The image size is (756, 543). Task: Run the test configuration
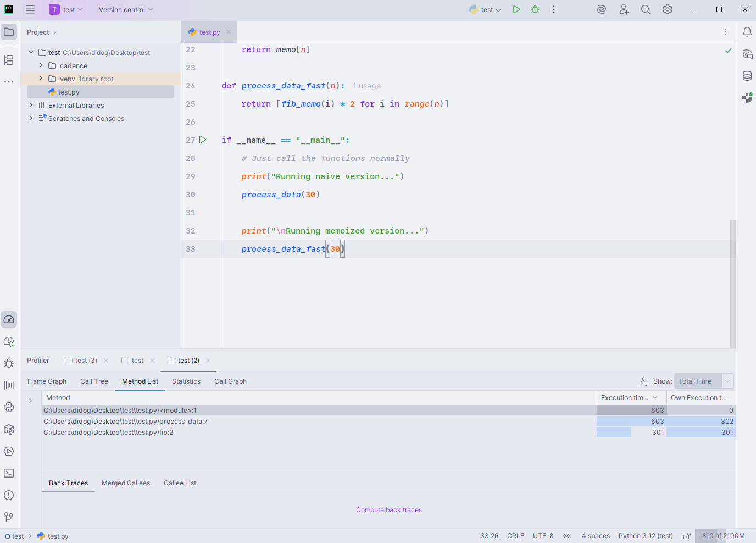(516, 9)
